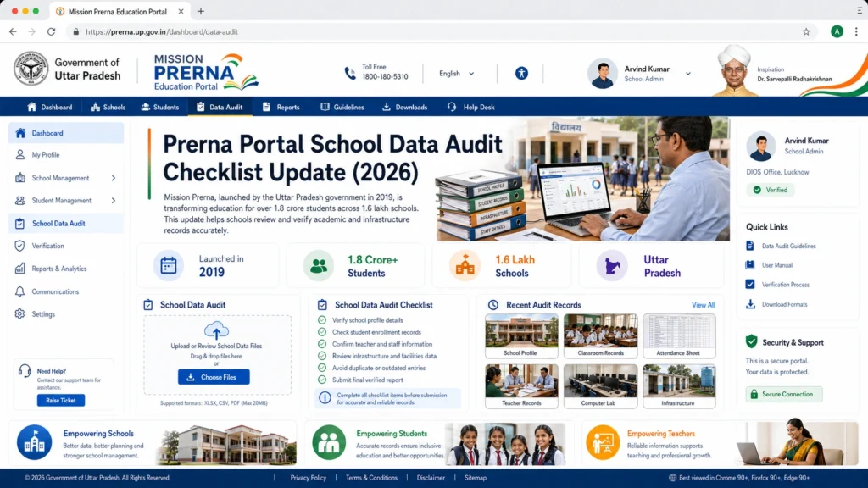The height and width of the screenshot is (488, 868).
Task: Toggle Submit final verified report check
Action: (321, 380)
